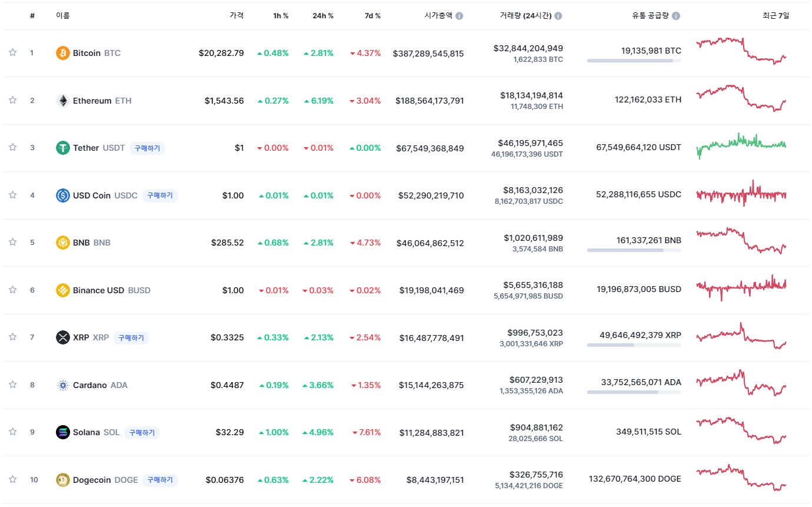Viewport: 812px width, 507px height.
Task: Open the Ethereum ETH name link
Action: pos(102,101)
